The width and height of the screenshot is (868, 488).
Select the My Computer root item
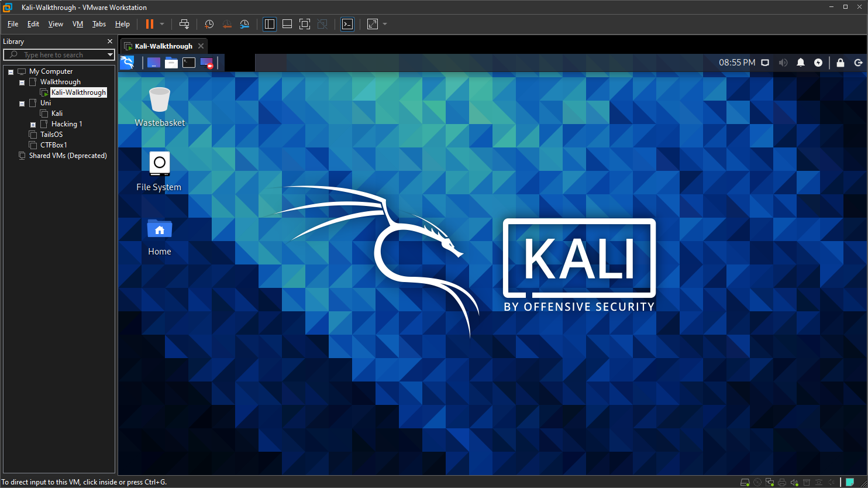coord(51,71)
